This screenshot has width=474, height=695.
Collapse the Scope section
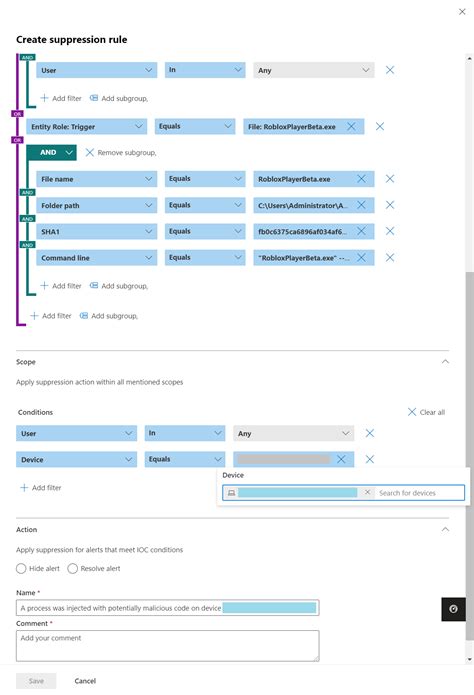tap(445, 362)
